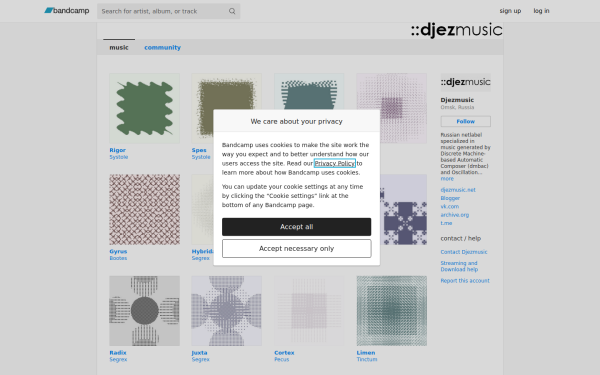600x375 pixels.
Task: Open the t.me link
Action: point(446,223)
